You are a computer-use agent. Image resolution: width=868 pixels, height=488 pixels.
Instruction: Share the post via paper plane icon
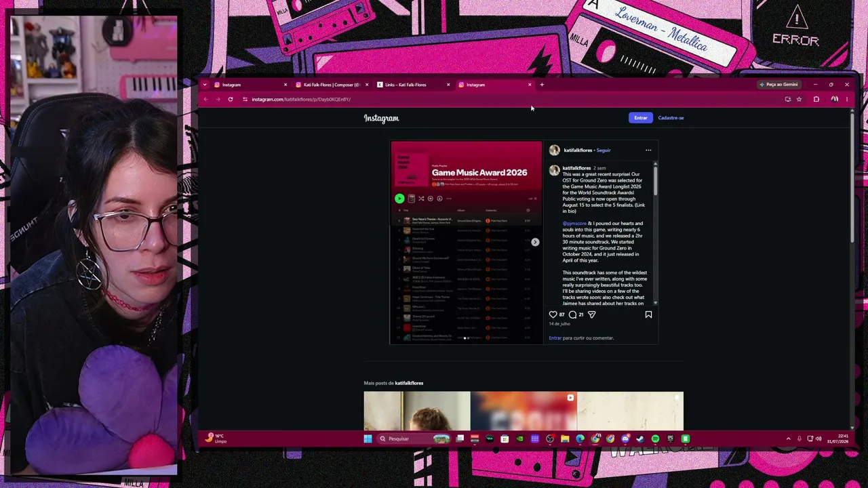tap(592, 314)
